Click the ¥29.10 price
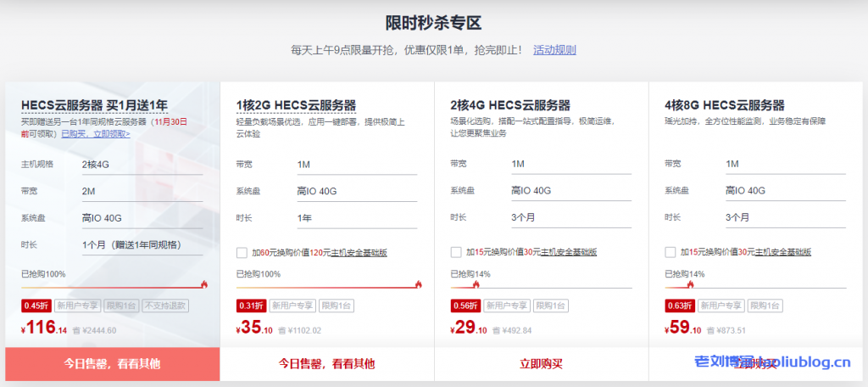The height and width of the screenshot is (387, 868). pyautogui.click(x=469, y=328)
